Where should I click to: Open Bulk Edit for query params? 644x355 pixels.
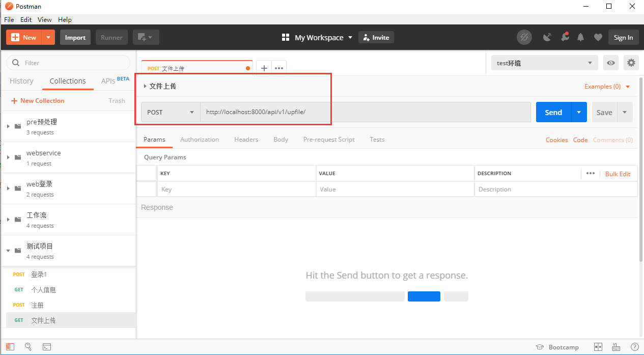pyautogui.click(x=618, y=174)
